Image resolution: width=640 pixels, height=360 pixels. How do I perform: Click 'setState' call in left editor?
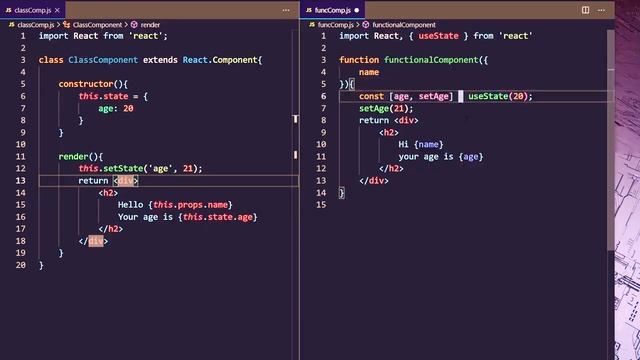point(123,169)
